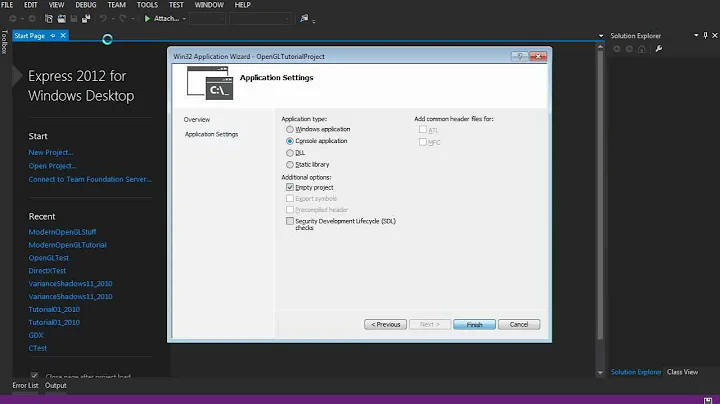The image size is (720, 404).
Task: Click the Solution Explorer Forward icon
Action: click(x=629, y=49)
